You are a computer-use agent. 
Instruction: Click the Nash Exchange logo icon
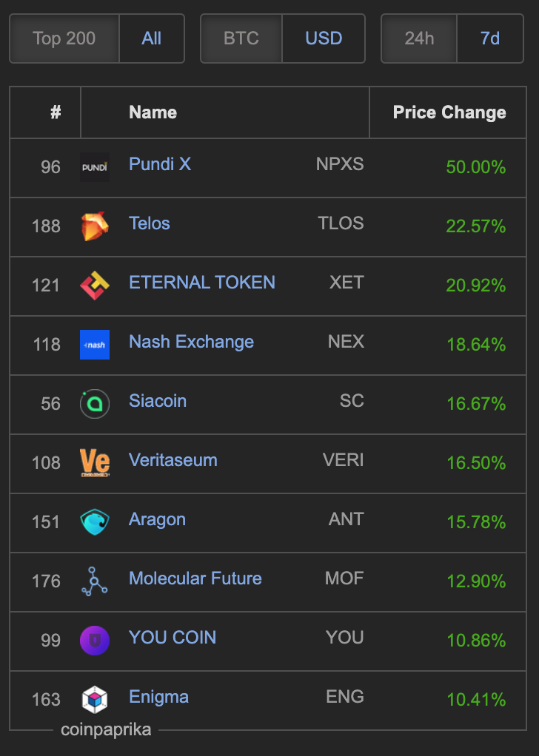pyautogui.click(x=95, y=345)
